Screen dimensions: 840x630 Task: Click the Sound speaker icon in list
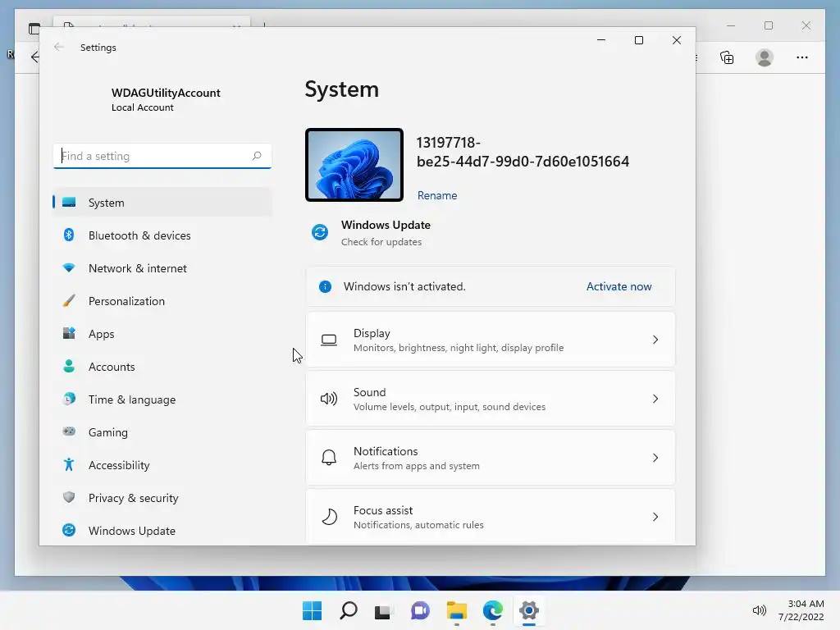[x=329, y=399]
